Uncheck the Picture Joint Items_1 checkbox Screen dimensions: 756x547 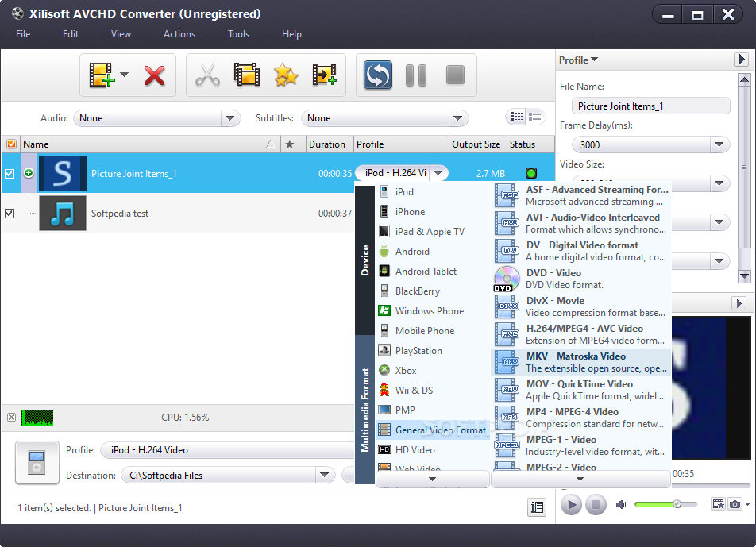(x=10, y=174)
